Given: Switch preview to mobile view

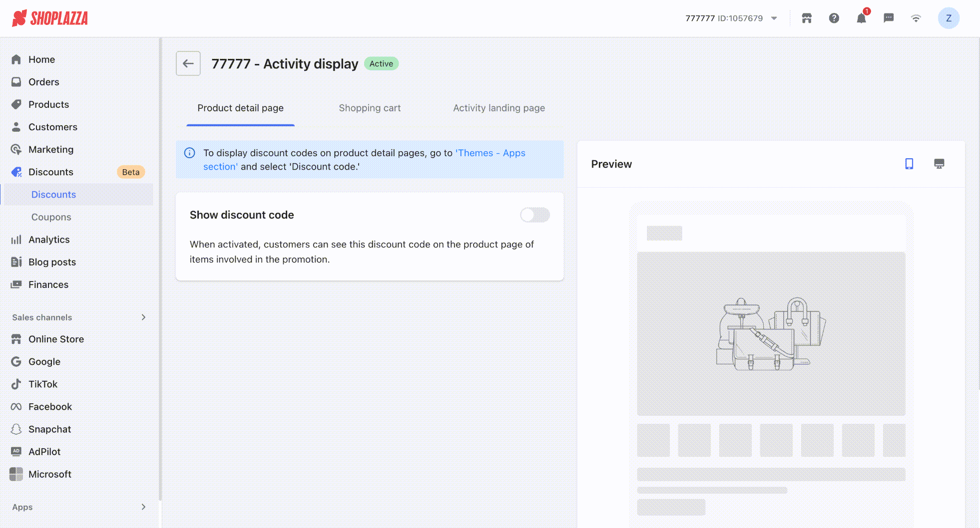Looking at the screenshot, I should pos(909,164).
